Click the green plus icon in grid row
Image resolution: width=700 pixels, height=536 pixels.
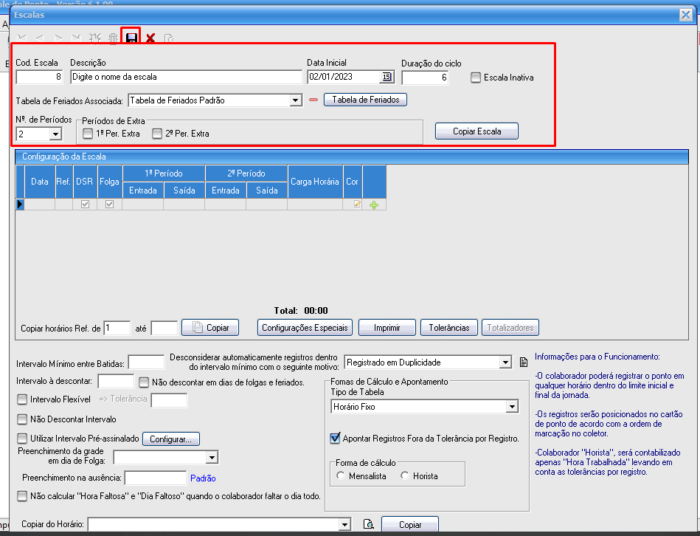click(x=374, y=204)
